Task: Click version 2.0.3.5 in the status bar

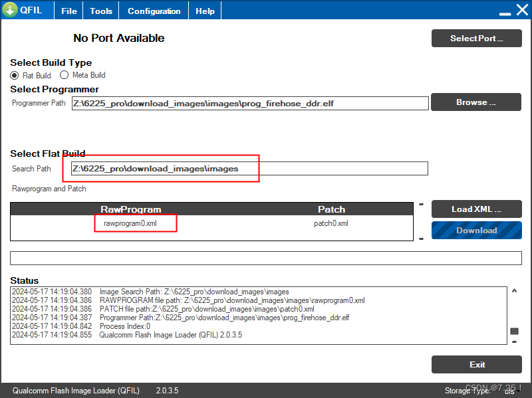Action: point(167,391)
